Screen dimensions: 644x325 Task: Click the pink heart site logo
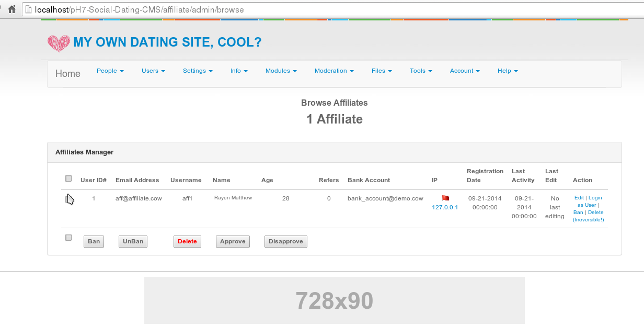[x=59, y=43]
